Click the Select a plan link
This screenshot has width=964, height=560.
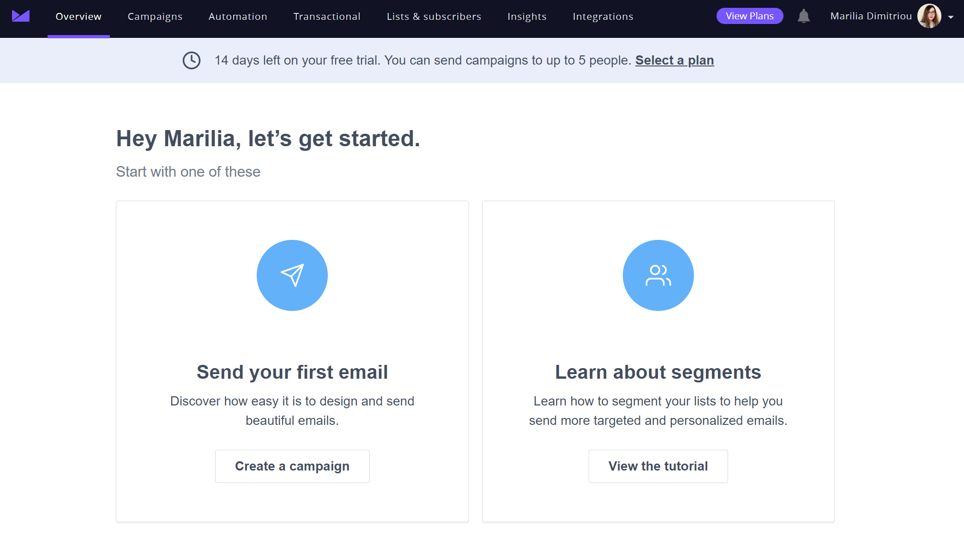coord(675,60)
